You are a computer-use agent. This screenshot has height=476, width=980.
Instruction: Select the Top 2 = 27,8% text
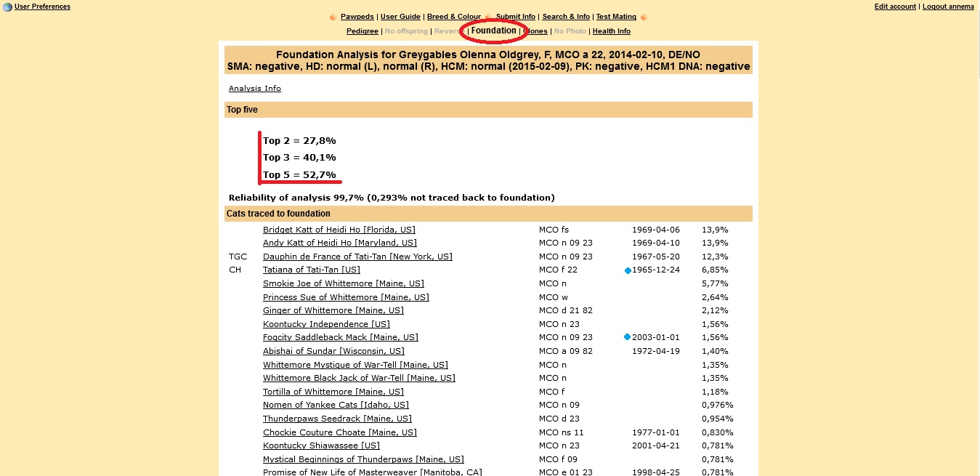coord(299,140)
